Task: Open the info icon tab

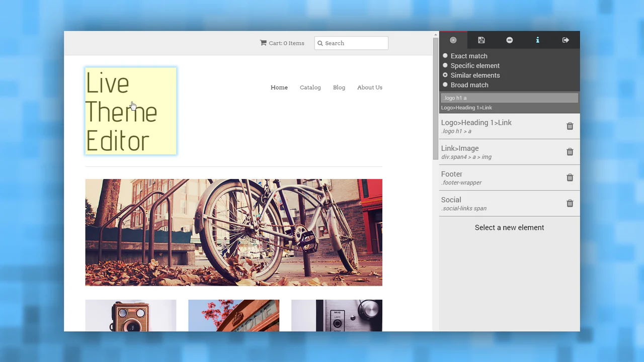Action: tap(537, 40)
